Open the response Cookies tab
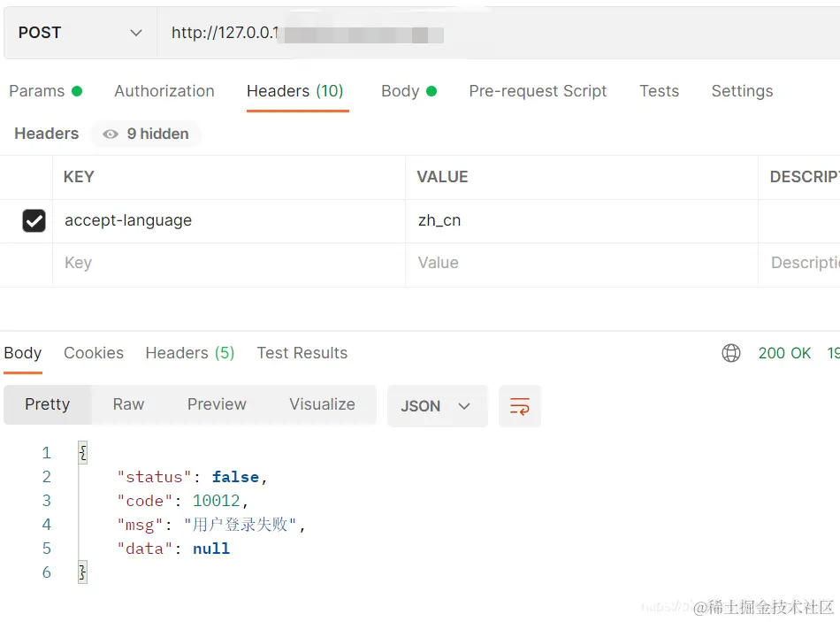 94,353
